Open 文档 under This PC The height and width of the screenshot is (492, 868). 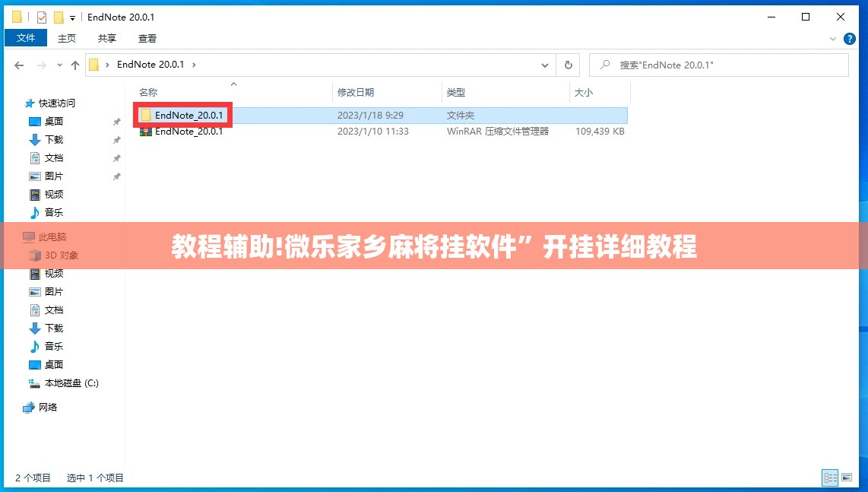(x=54, y=309)
